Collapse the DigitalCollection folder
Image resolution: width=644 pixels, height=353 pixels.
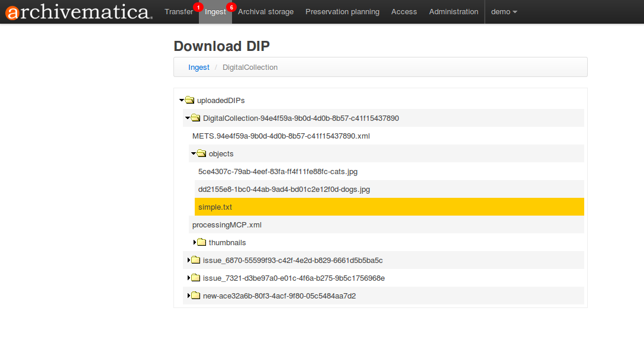[x=188, y=118]
